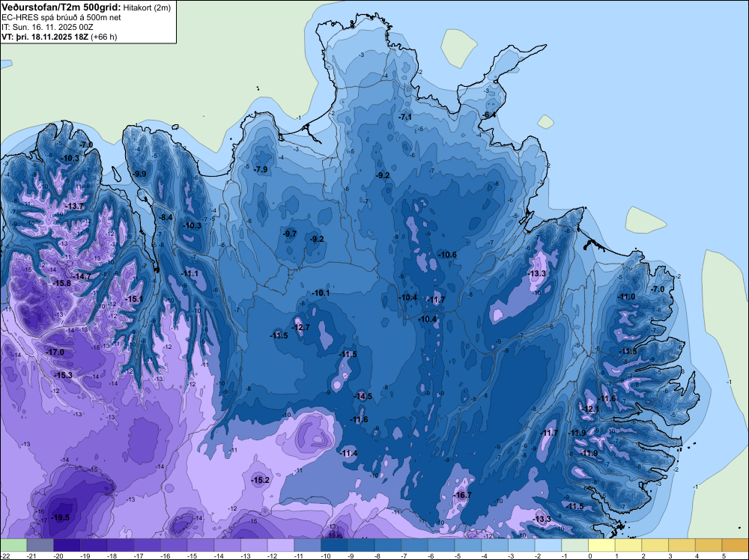Image resolution: width=749 pixels, height=560 pixels.
Task: Select the -6.4 temperature value
Action: (488, 115)
